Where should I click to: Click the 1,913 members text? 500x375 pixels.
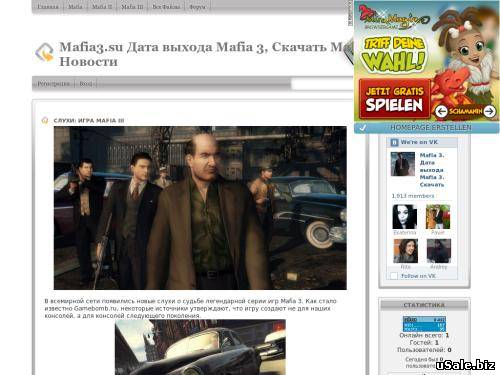pos(413,196)
